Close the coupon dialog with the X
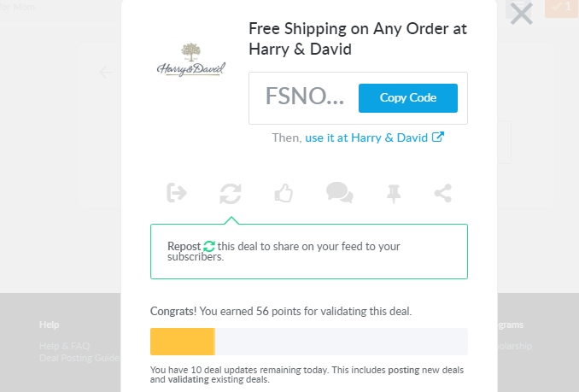 point(521,14)
